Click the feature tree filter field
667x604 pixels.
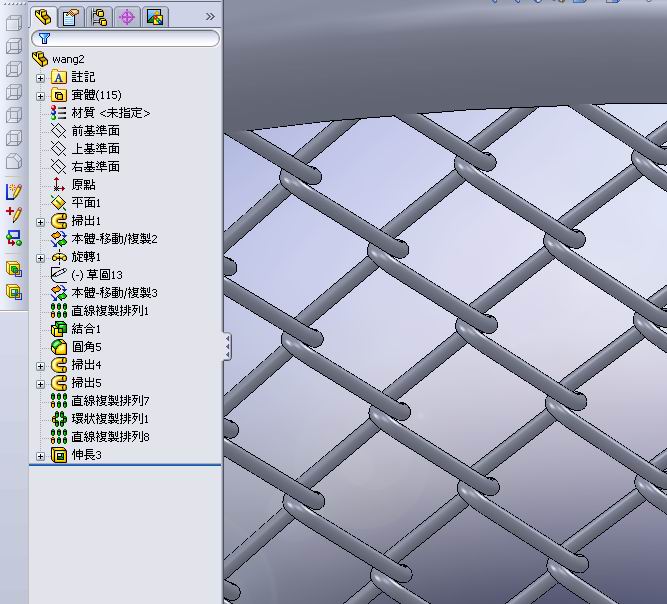(125, 39)
